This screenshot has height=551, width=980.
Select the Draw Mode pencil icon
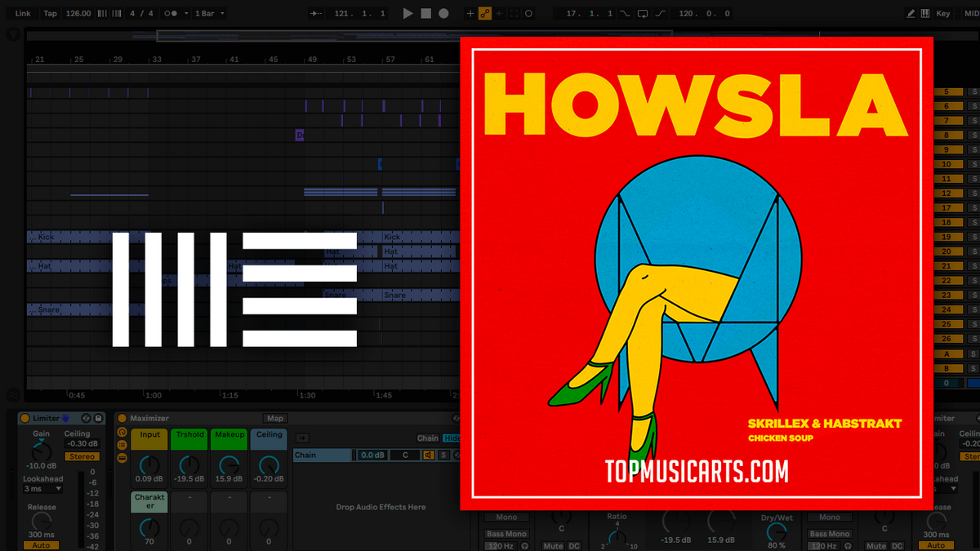click(x=911, y=13)
